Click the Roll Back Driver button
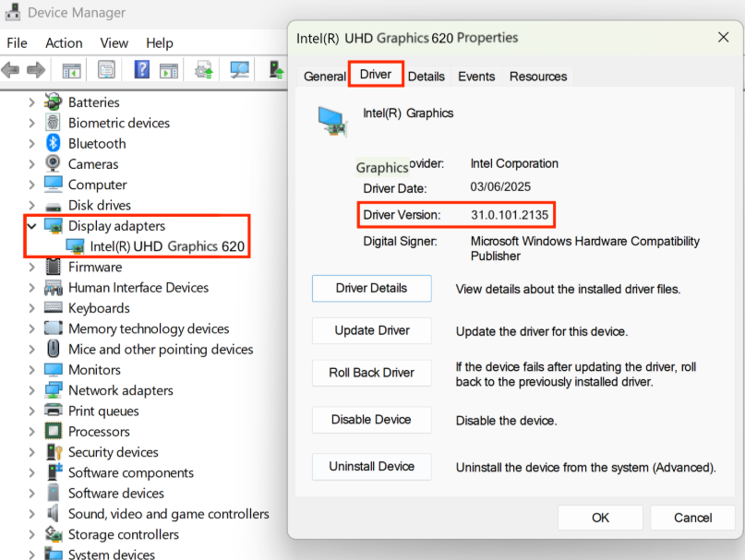Screen dimensions: 745x560 coord(371,373)
